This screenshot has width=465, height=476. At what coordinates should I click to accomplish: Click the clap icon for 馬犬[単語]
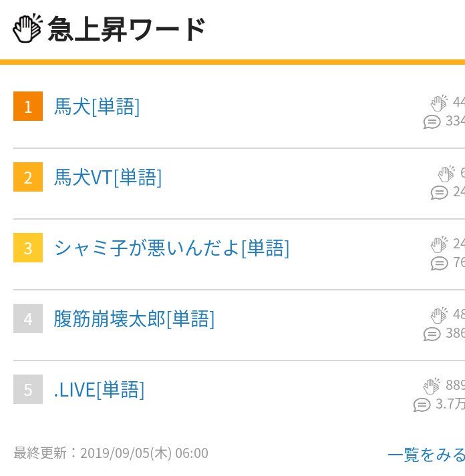(439, 103)
